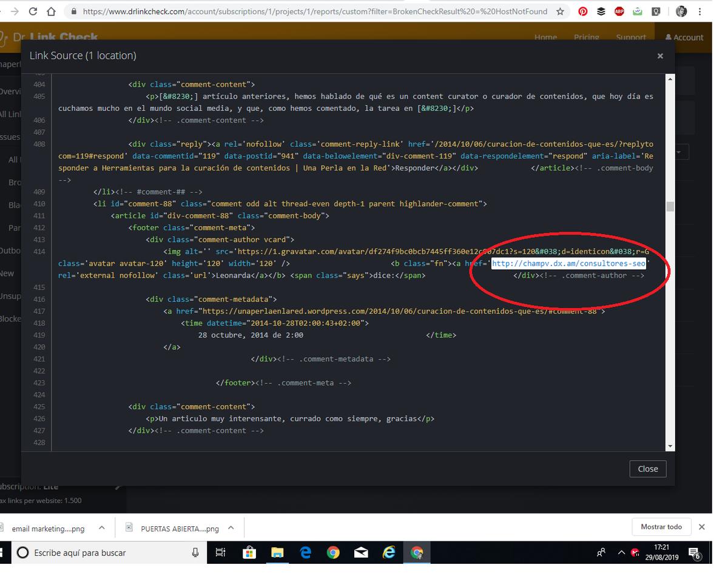Show hidden system tray icons
Screen dimensions: 728x582
[621, 552]
